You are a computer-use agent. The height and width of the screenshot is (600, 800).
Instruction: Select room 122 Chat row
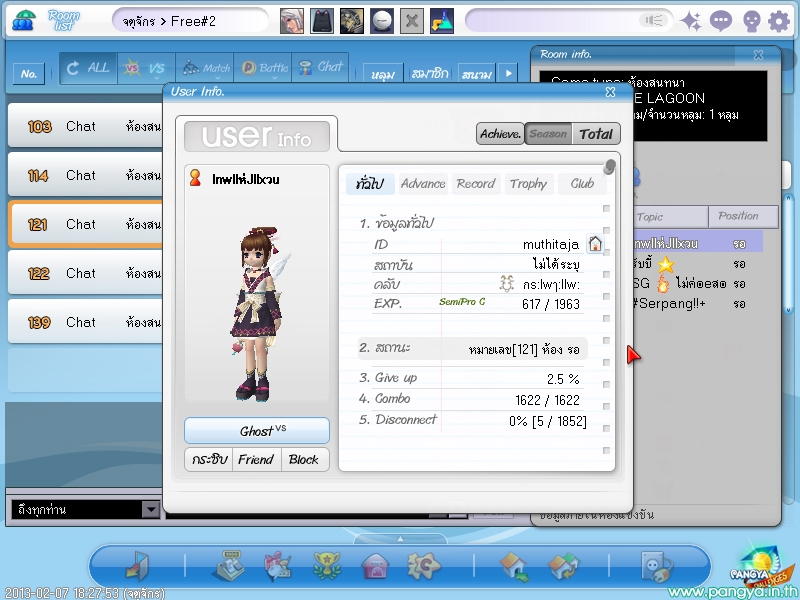(86, 273)
